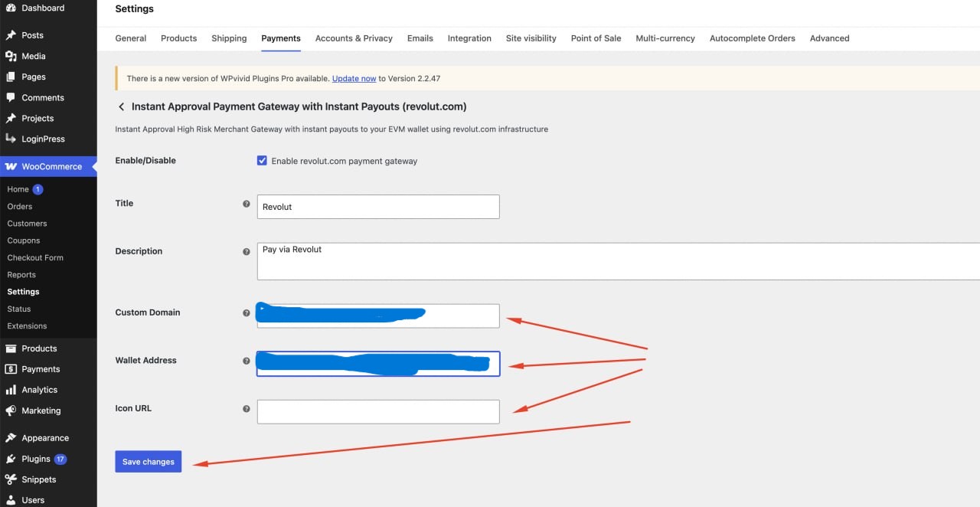Open Home in WooCommerce submenu
Viewport: 980px width, 507px height.
(x=18, y=189)
